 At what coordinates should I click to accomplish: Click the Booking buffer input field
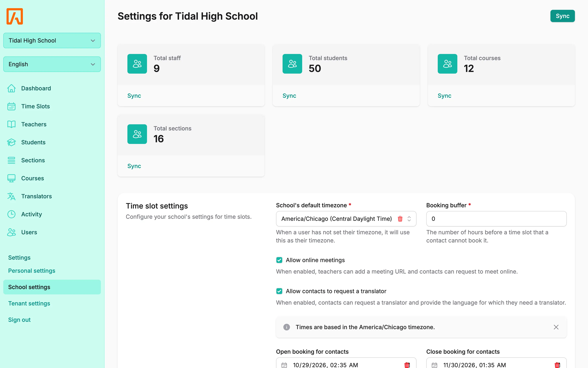(x=496, y=219)
